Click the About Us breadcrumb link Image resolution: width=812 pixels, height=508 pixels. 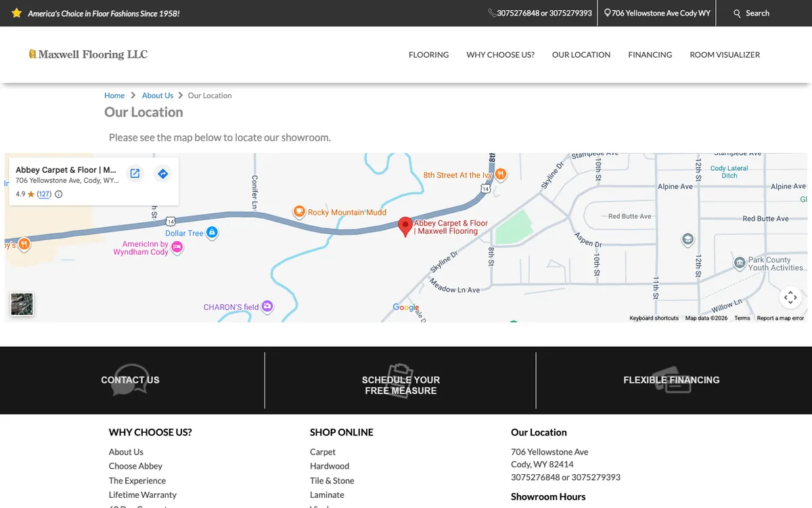[158, 96]
